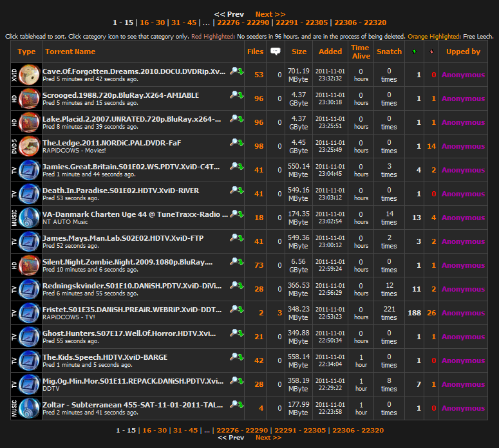Sort by comments using speech bubble header icon
Screen dimensions: 499x448
click(x=276, y=51)
